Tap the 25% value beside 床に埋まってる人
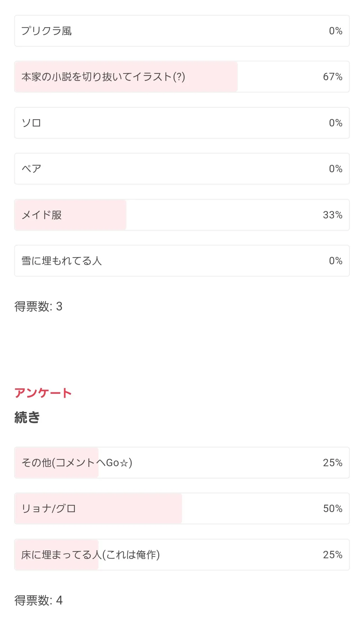This screenshot has height=624, width=364. coord(332,555)
